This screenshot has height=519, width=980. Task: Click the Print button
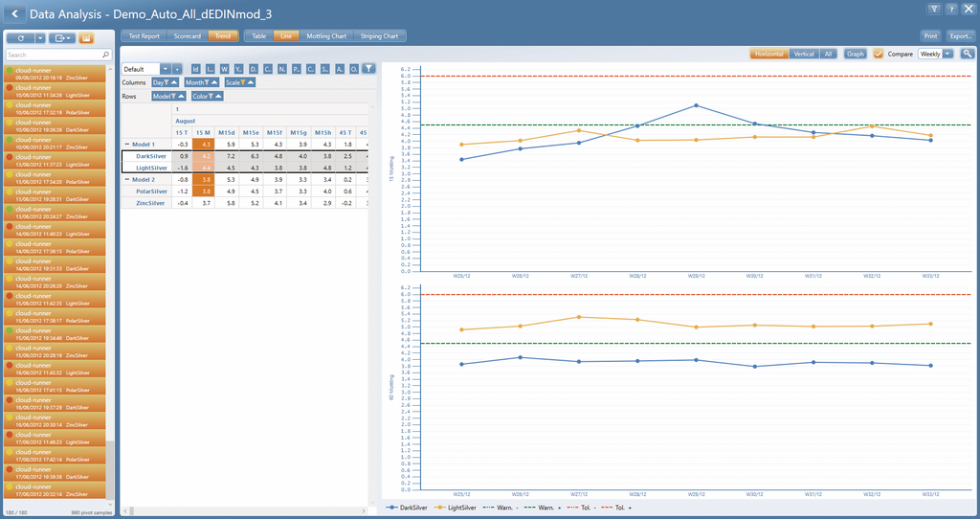tap(930, 36)
